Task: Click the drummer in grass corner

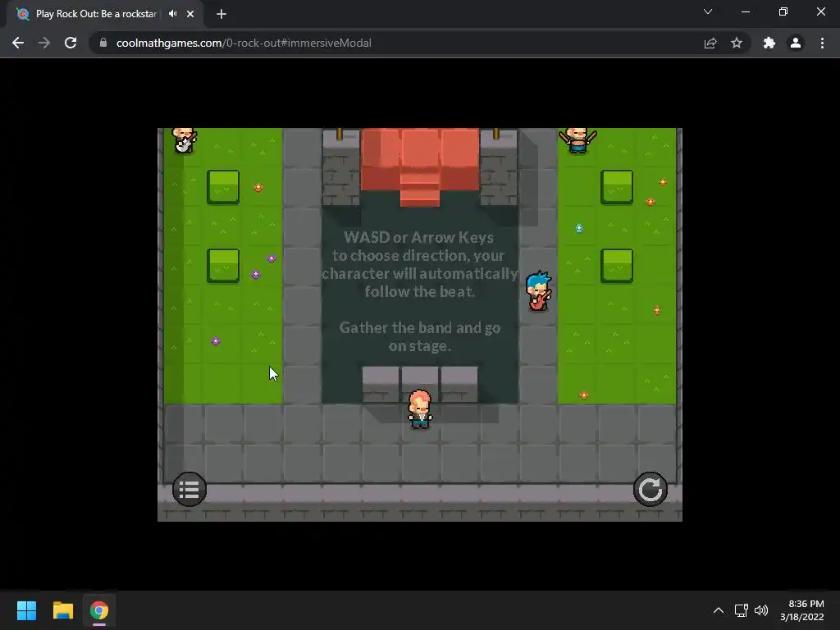Action: [577, 140]
